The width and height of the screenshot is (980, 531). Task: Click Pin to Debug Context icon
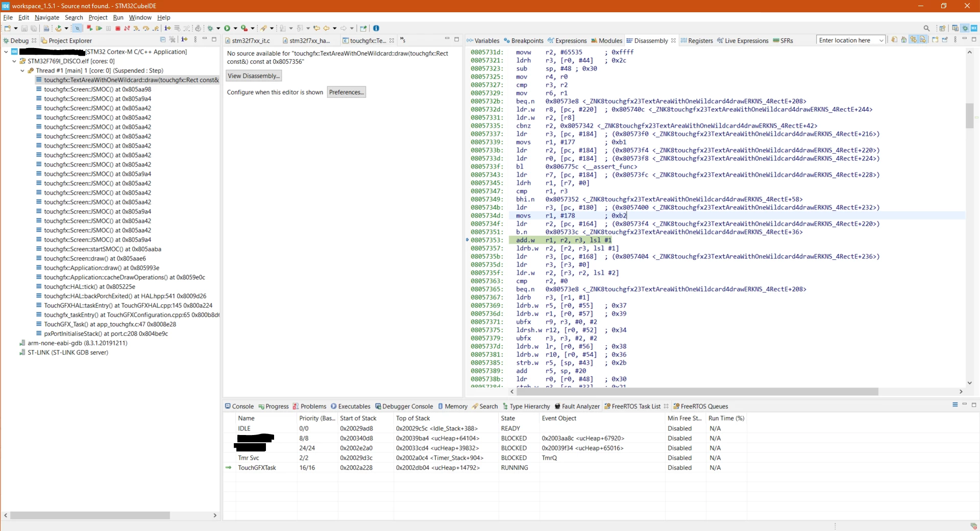pos(945,40)
